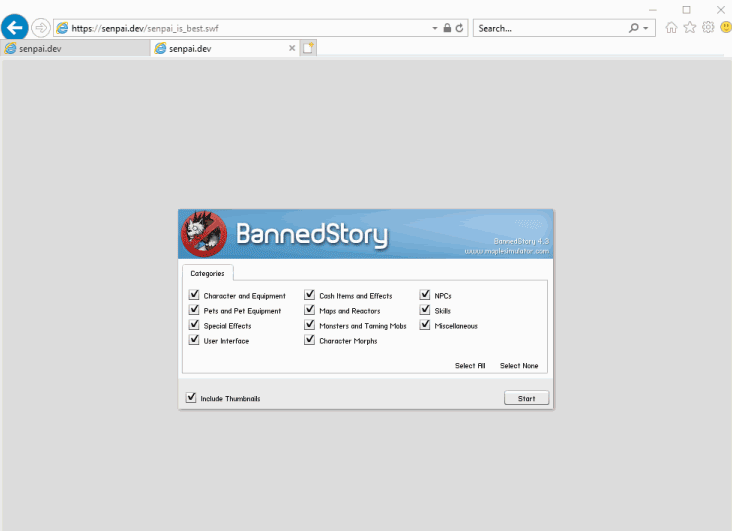Select the Categories tab
Viewport: 732px width, 531px height.
pos(207,273)
